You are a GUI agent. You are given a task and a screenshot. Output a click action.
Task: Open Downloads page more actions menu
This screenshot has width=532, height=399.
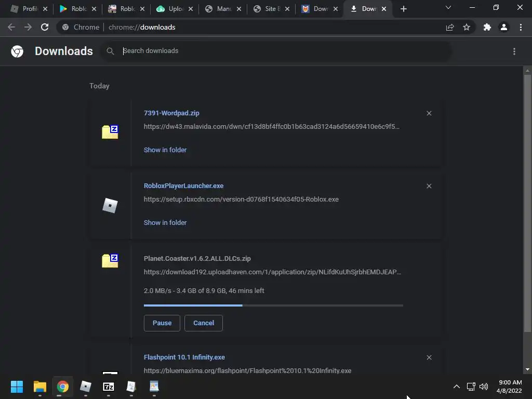[514, 51]
